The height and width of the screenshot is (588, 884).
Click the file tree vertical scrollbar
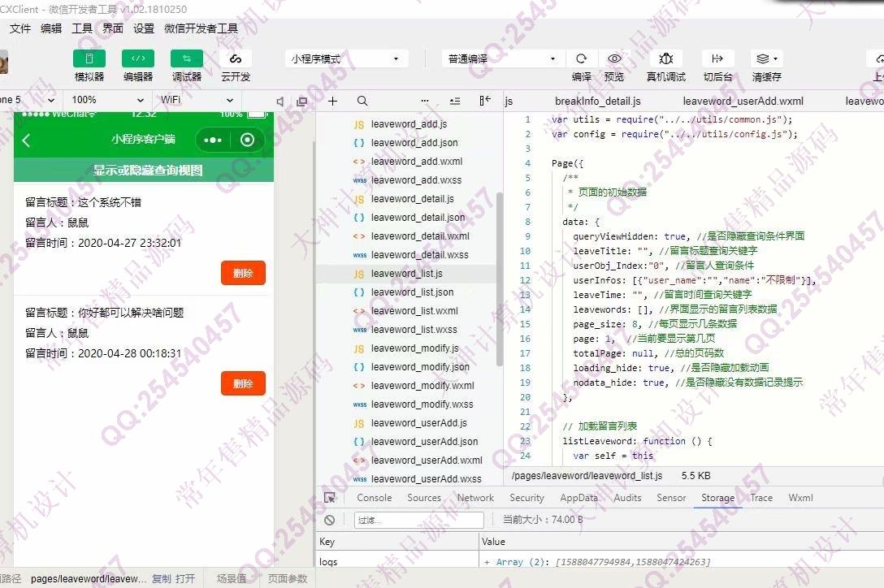click(x=499, y=279)
